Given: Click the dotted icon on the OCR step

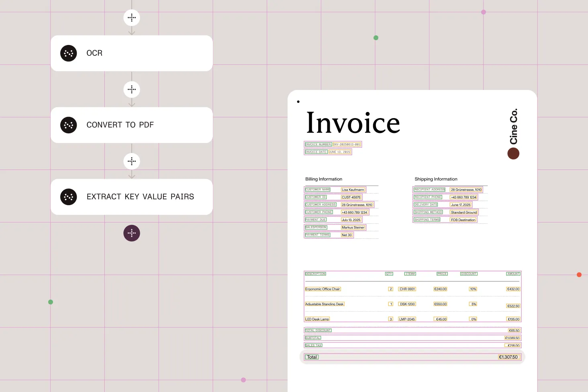Looking at the screenshot, I should pos(69,53).
